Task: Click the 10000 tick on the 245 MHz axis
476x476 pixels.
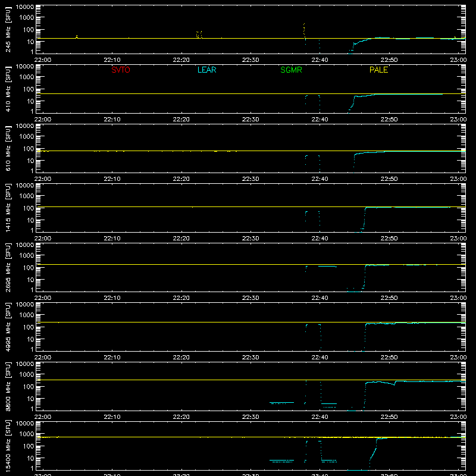Action: 25,7
